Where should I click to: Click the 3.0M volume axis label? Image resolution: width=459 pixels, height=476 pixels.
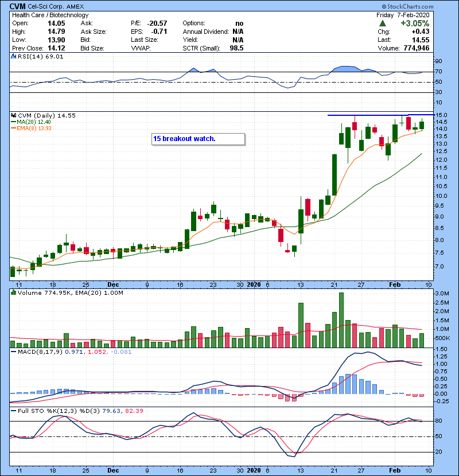(x=442, y=294)
